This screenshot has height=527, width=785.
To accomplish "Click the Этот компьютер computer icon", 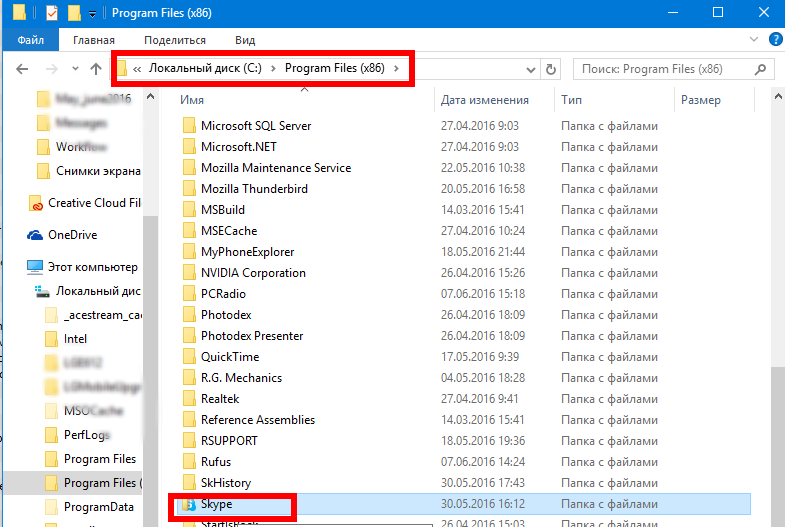I will [x=35, y=267].
